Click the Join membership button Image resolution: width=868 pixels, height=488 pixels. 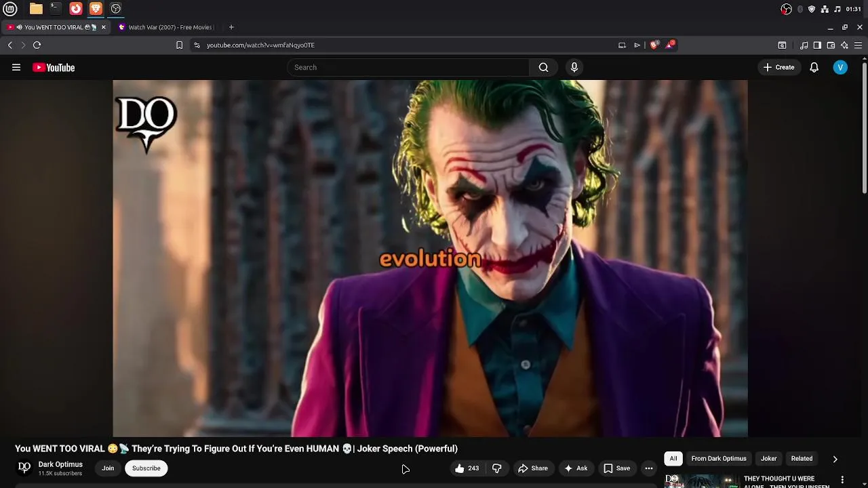pyautogui.click(x=108, y=468)
